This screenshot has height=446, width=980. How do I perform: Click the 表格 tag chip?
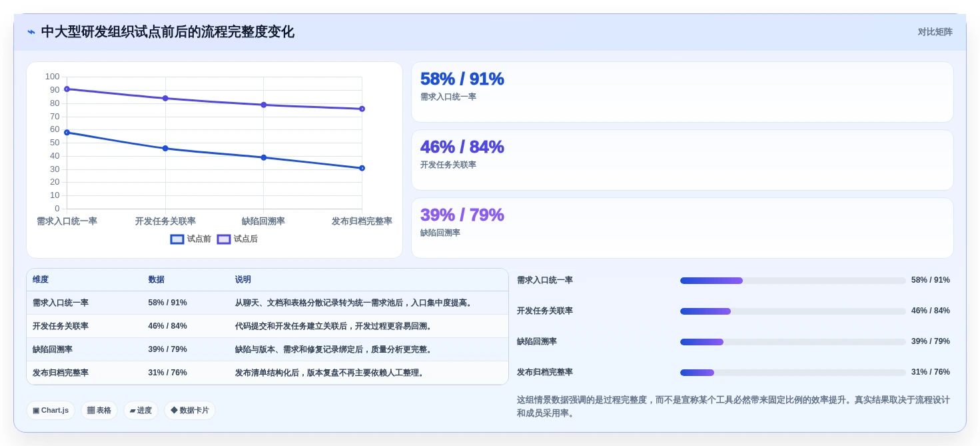99,410
